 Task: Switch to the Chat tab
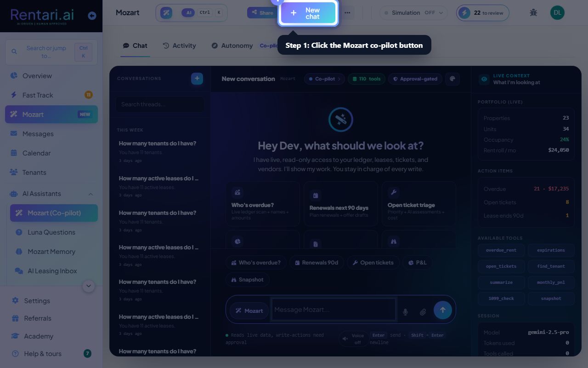[x=135, y=46]
